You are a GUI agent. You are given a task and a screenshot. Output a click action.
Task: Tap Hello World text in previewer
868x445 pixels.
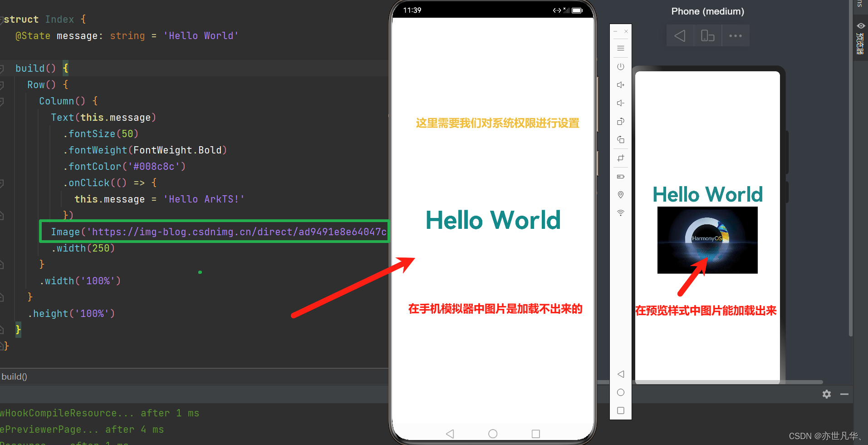707,194
